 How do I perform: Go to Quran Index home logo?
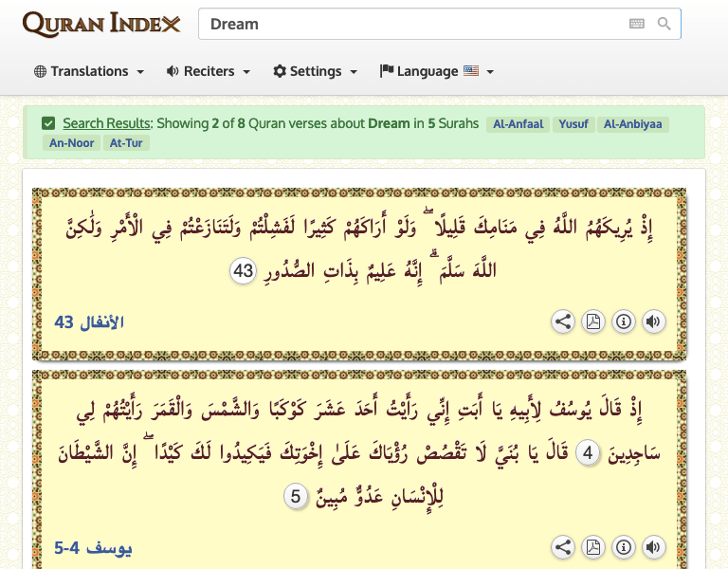(101, 24)
